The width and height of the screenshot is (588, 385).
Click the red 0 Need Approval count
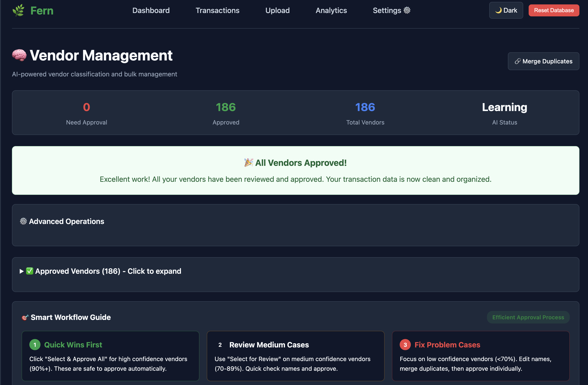point(86,107)
